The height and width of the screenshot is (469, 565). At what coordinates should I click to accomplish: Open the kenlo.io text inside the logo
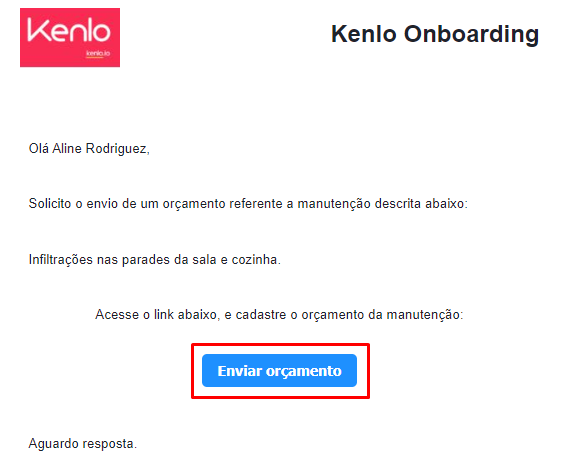click(x=98, y=54)
